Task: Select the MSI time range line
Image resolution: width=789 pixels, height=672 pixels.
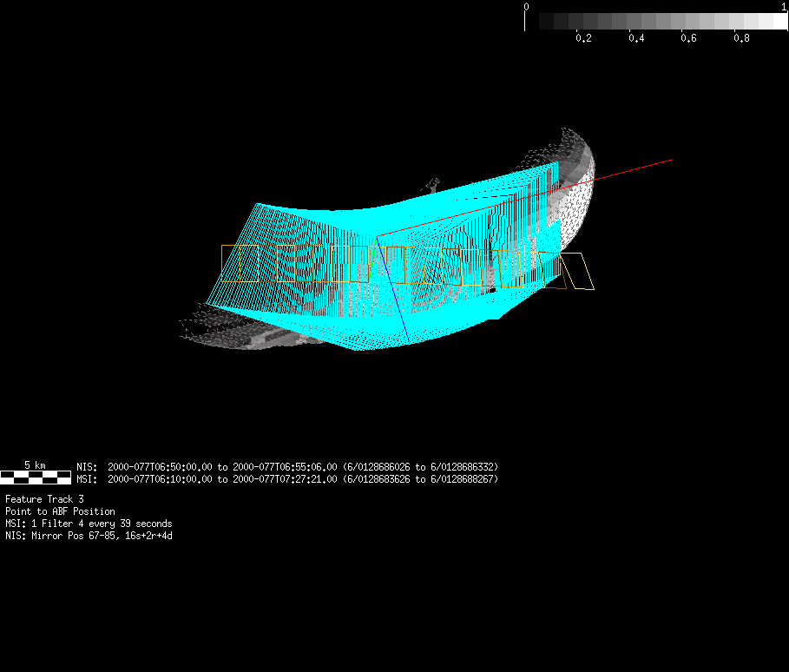Action: tap(286, 479)
